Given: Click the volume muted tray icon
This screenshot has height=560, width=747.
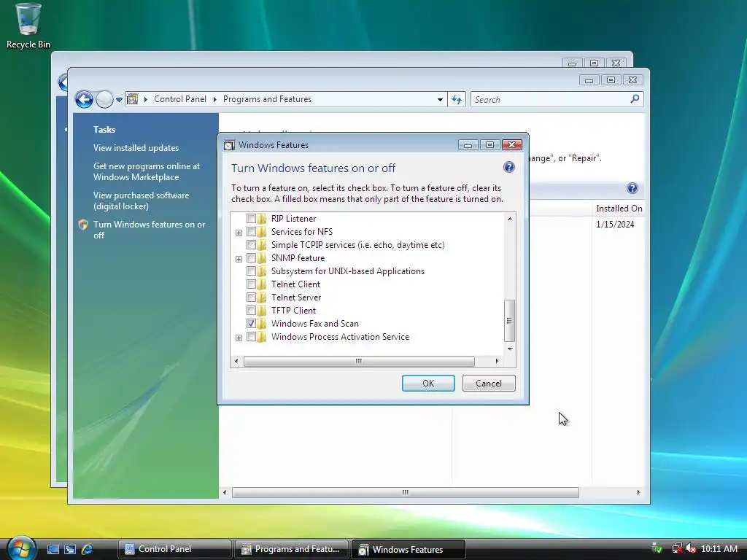Looking at the screenshot, I should coord(691,548).
